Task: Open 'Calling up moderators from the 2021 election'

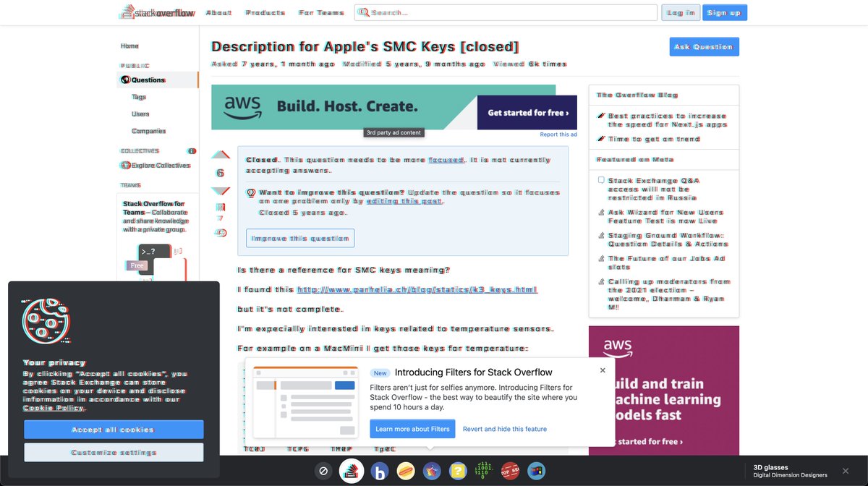Action: click(x=669, y=294)
